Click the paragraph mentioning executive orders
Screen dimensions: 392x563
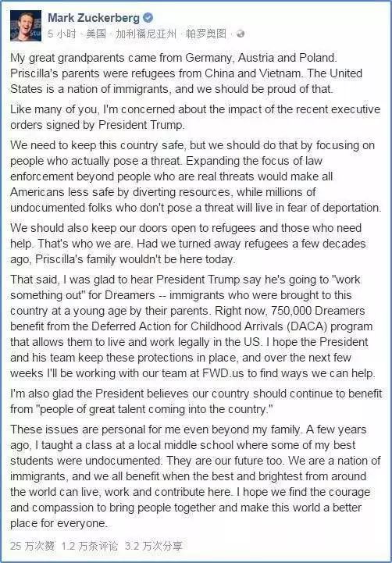click(x=195, y=117)
